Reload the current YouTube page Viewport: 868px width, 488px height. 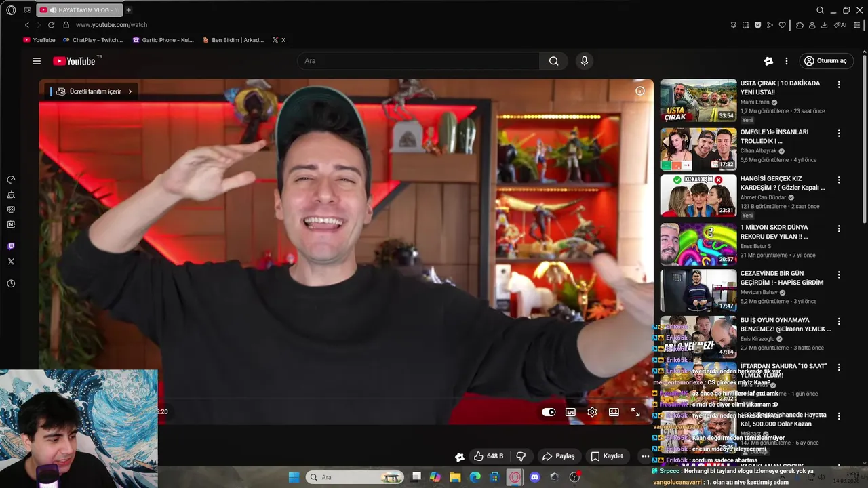click(51, 25)
